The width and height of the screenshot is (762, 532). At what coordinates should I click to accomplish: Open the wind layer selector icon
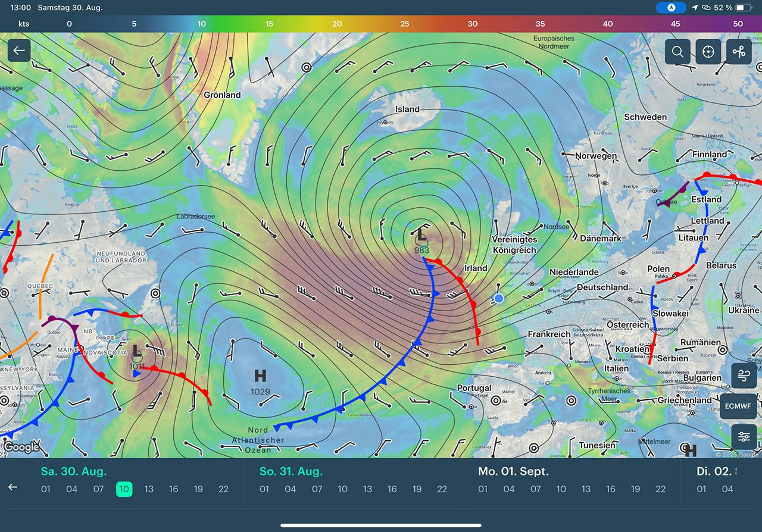pyautogui.click(x=744, y=375)
